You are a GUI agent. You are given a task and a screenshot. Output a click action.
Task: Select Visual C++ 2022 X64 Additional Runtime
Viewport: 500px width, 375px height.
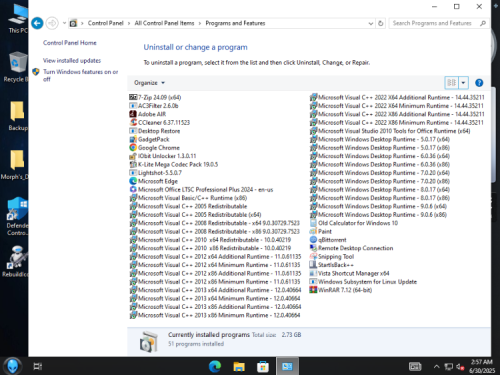pos(397,97)
